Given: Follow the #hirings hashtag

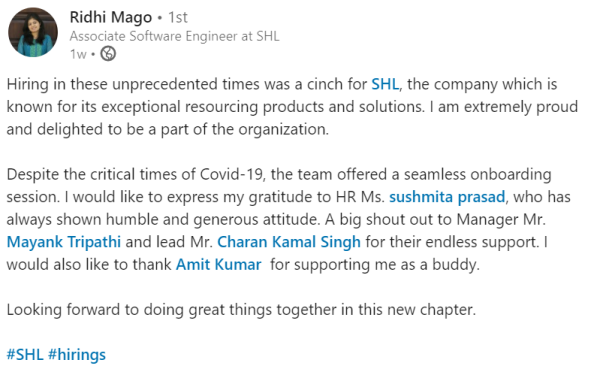Looking at the screenshot, I should (77, 355).
